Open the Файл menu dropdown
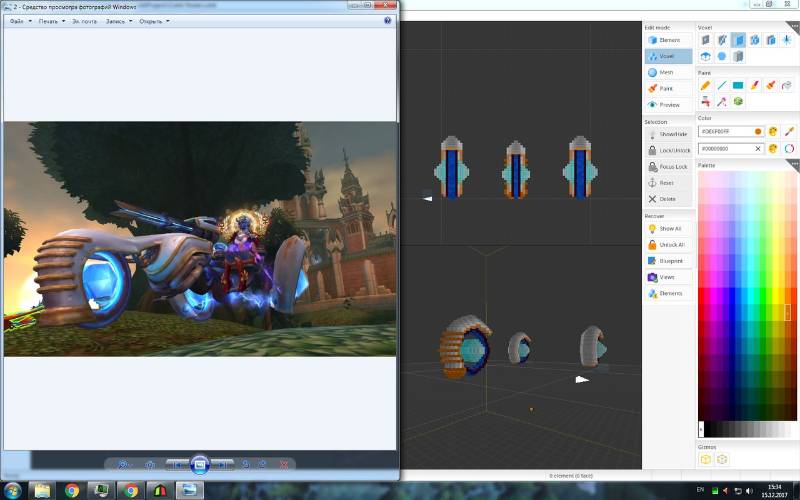 click(20, 21)
